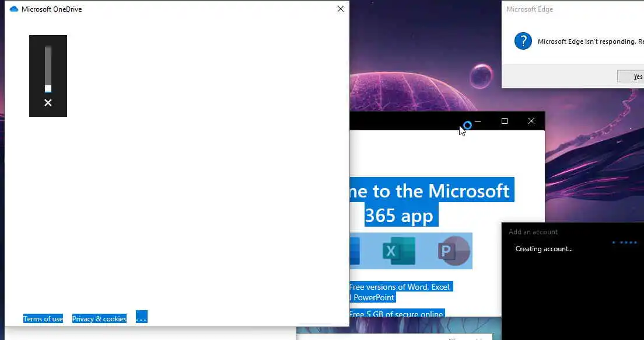Viewport: 644px width, 340px height.
Task: Close the Microsoft OneDrive window
Action: (x=341, y=9)
